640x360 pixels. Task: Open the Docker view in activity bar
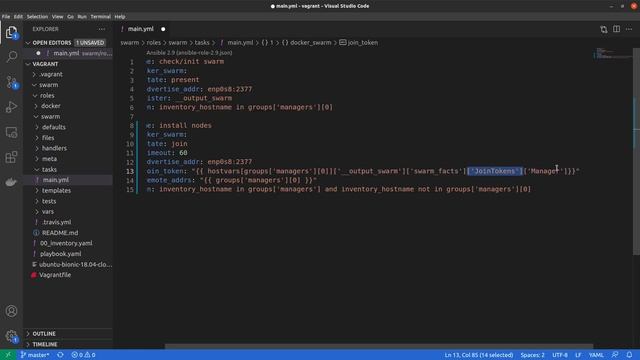point(11,182)
